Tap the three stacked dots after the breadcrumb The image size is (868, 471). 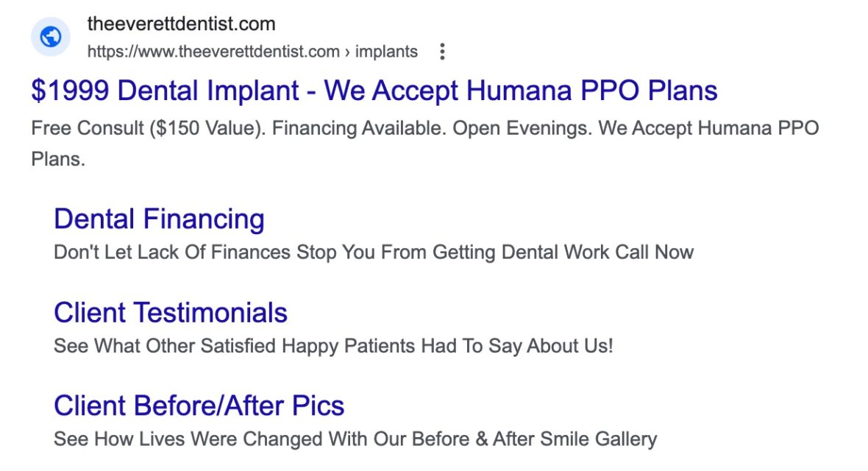tap(442, 52)
